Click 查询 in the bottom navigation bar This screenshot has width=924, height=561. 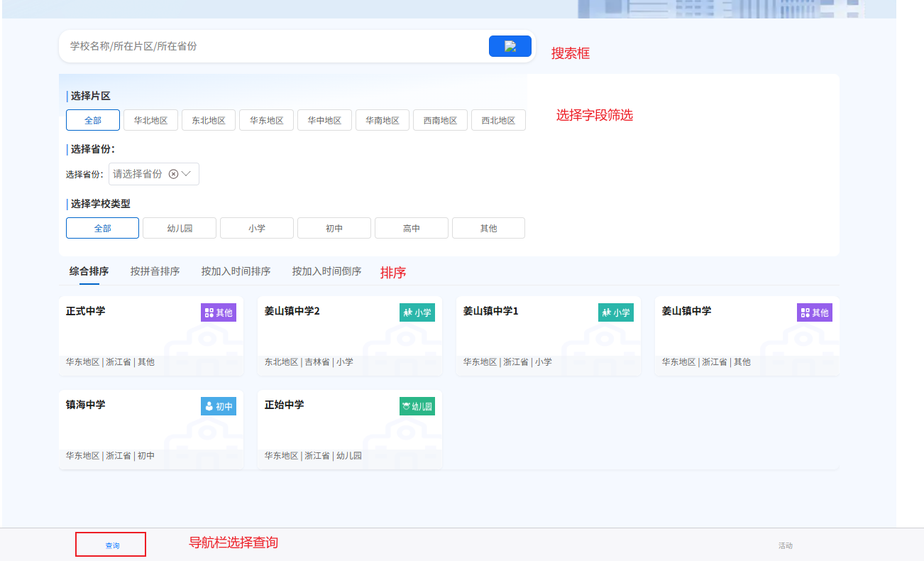111,545
